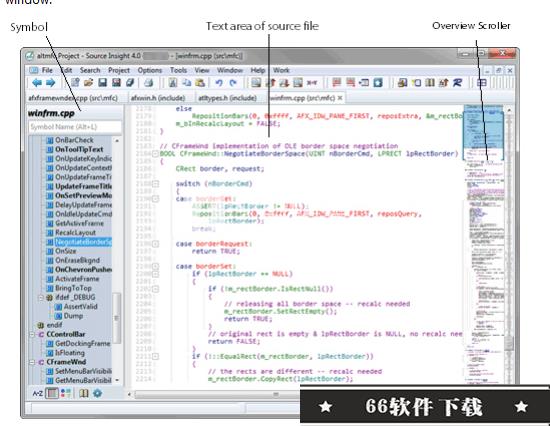Screen dimensions: 550x426
Task: Select ActivateFrame symbol
Action: [77, 279]
